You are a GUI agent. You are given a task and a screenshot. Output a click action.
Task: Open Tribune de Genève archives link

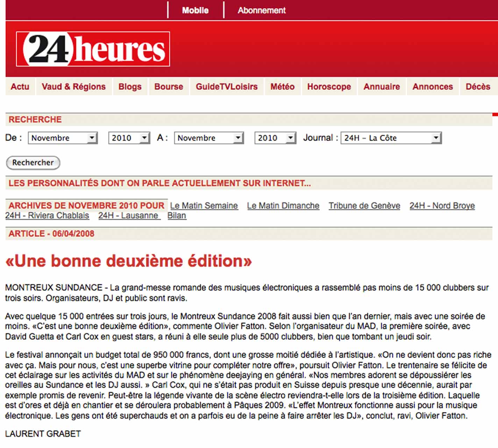[x=364, y=206]
